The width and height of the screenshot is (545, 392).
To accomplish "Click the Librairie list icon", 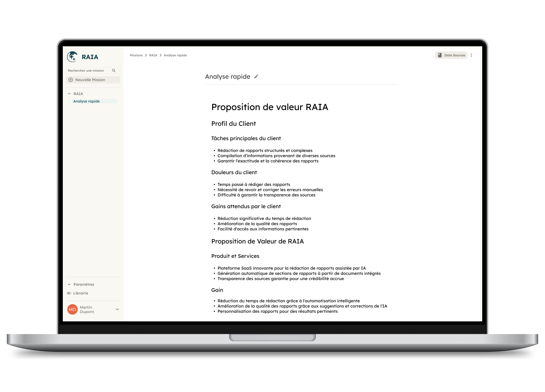I will pos(69,293).
